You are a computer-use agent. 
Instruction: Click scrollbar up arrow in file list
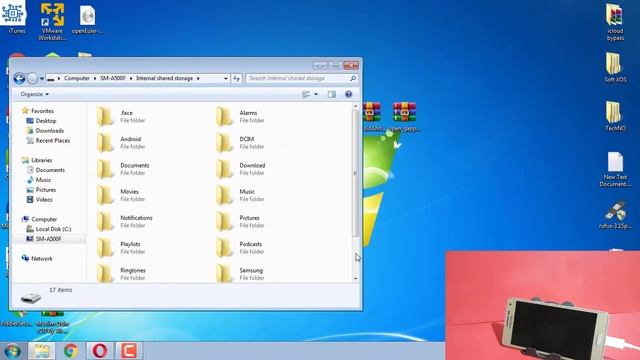pyautogui.click(x=355, y=106)
